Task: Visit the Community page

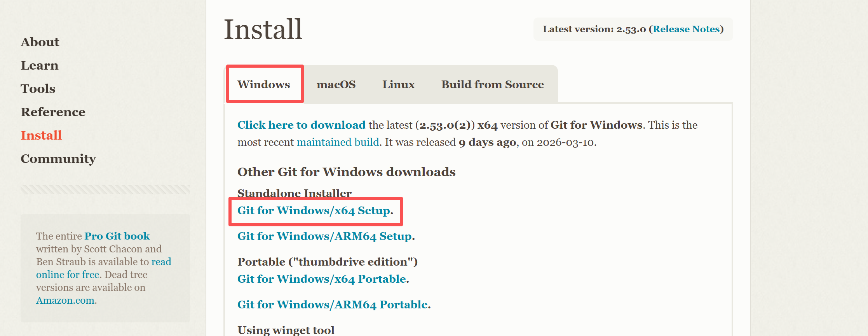Action: (58, 159)
